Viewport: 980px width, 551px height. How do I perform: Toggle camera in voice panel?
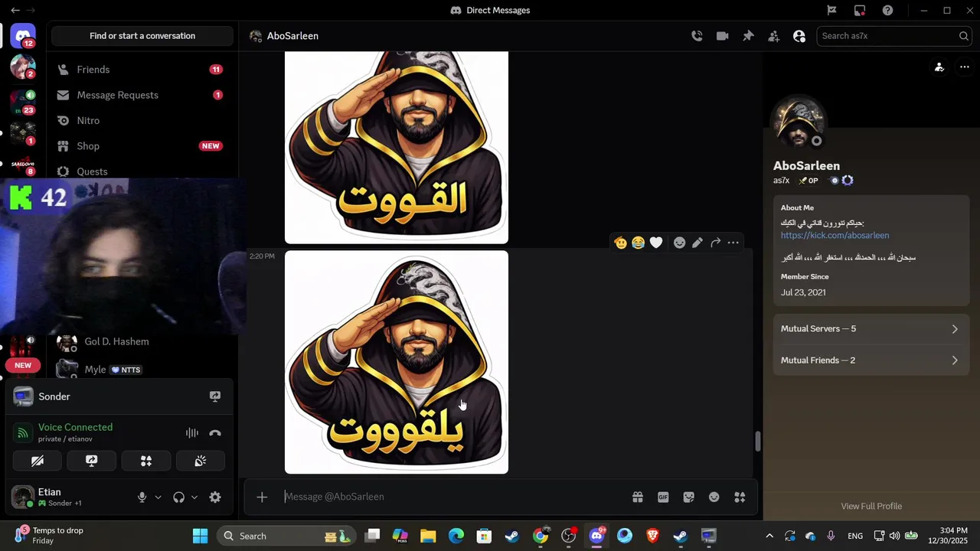pos(38,461)
